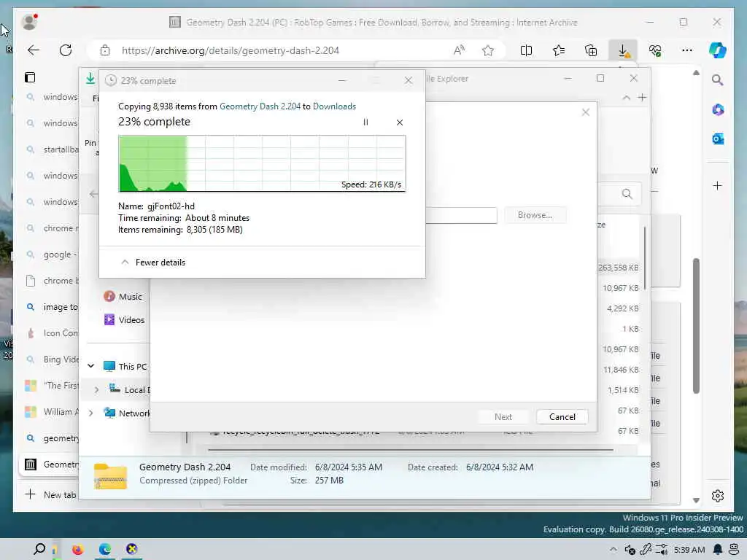Click the copy speed progress graph
The height and width of the screenshot is (560, 747).
tap(262, 163)
